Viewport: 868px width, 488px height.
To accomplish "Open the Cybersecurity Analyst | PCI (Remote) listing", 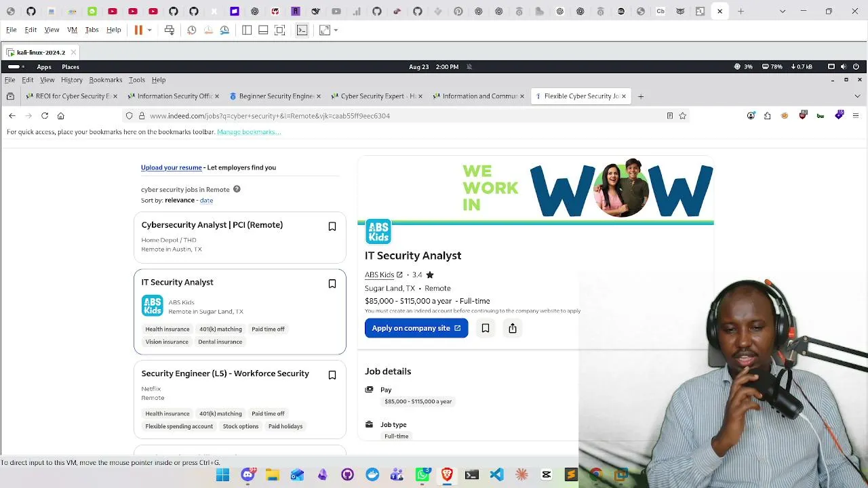I will click(x=212, y=225).
